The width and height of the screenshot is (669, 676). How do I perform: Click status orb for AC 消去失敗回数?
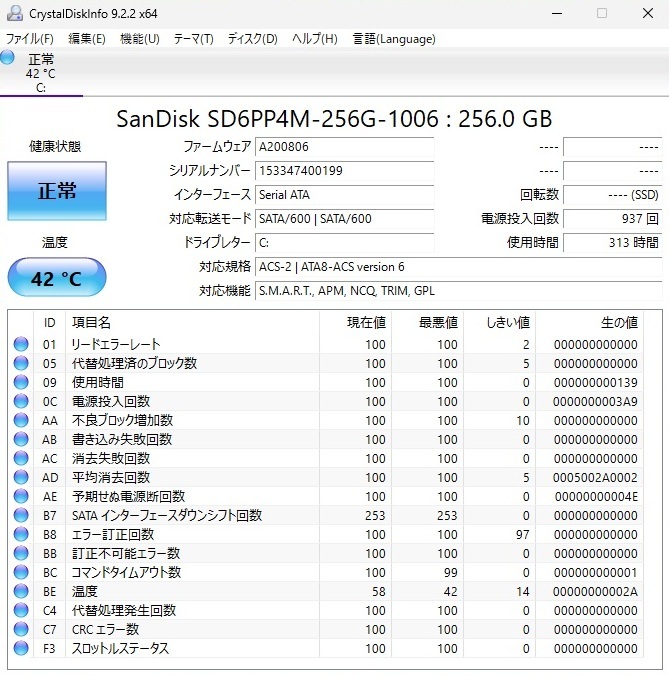[21, 458]
